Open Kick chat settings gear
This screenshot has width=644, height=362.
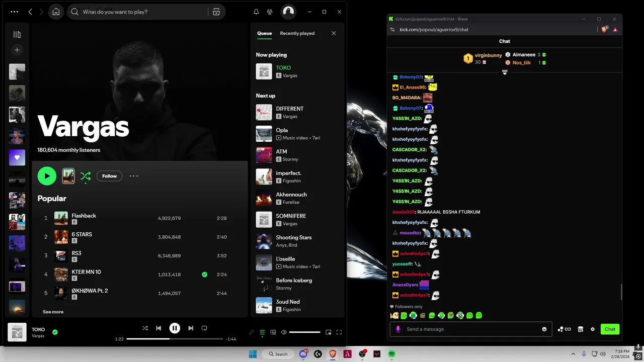click(593, 329)
